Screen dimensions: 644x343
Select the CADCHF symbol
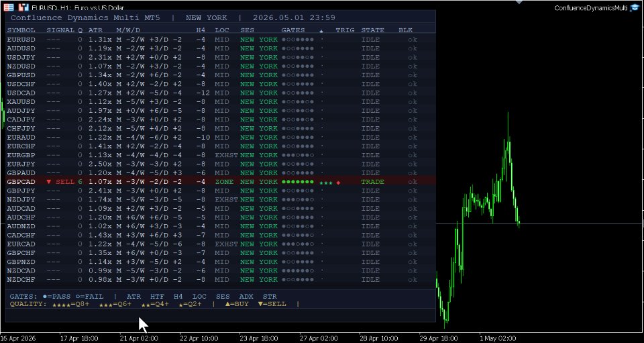pos(21,236)
